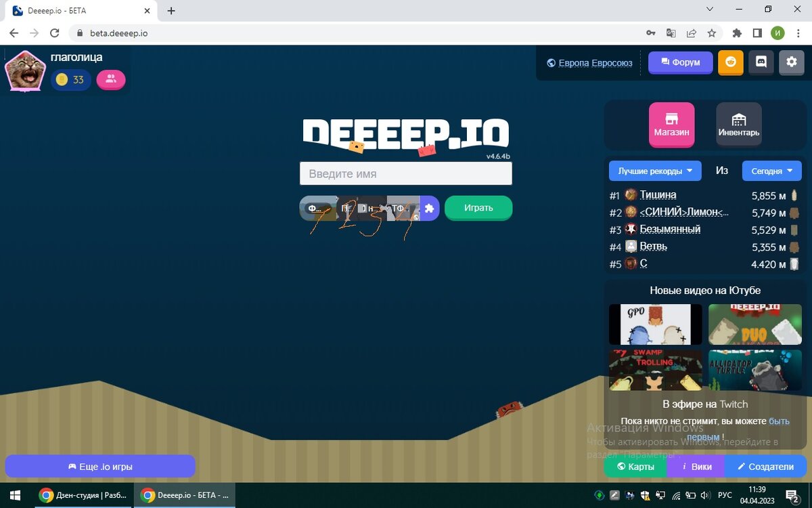Click the Еще .io игры button
This screenshot has width=812, height=508.
(x=100, y=467)
